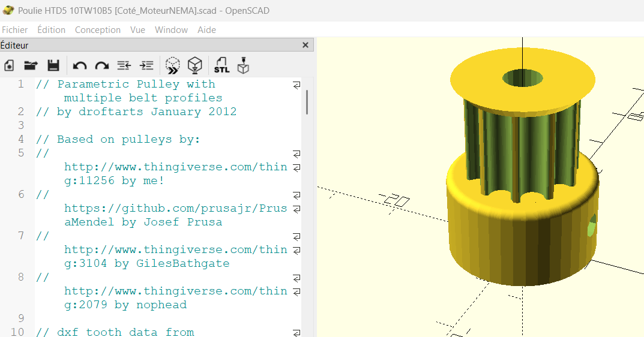The width and height of the screenshot is (644, 337).
Task: Open the Fichier menu
Action: (15, 30)
